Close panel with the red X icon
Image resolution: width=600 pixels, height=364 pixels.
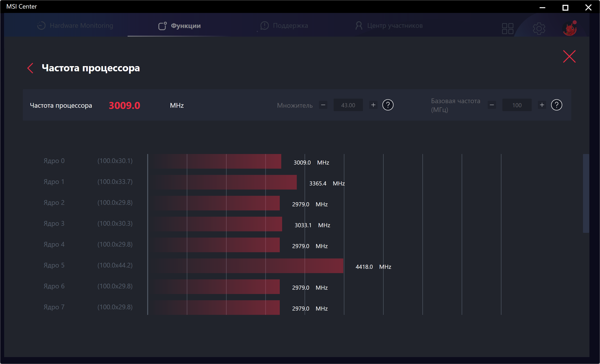[x=569, y=56]
